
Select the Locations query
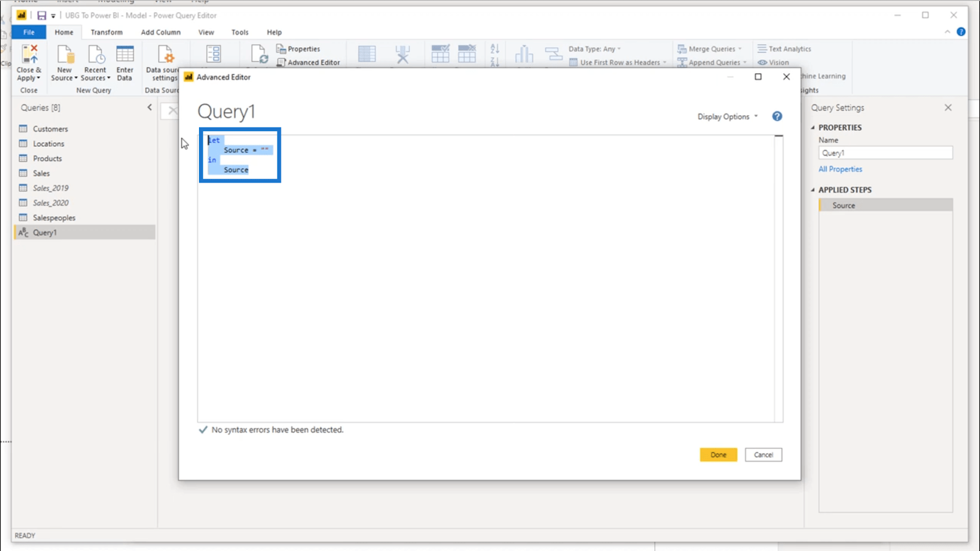(x=85, y=144)
